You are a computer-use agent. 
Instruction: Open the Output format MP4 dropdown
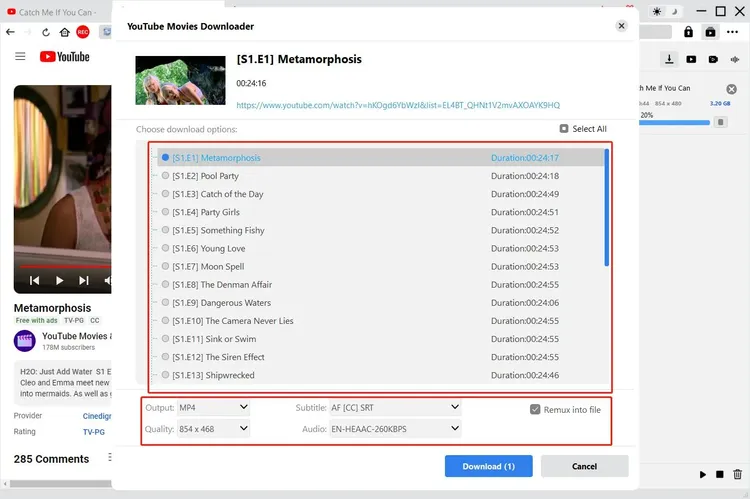(x=212, y=408)
